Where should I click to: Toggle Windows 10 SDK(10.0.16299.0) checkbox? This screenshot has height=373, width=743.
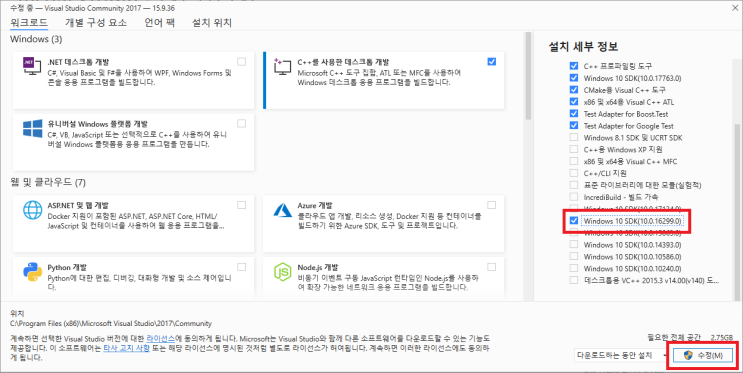[574, 221]
